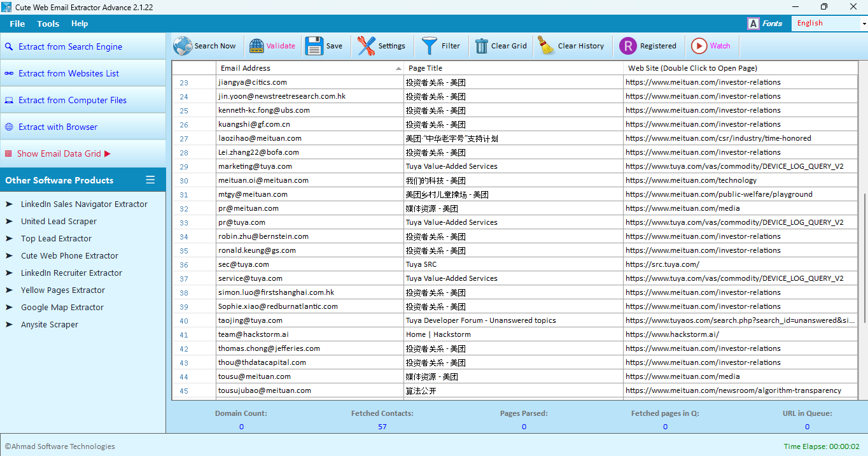Select the taojing@tuya.com email cell
The image size is (868, 456).
coord(310,320)
